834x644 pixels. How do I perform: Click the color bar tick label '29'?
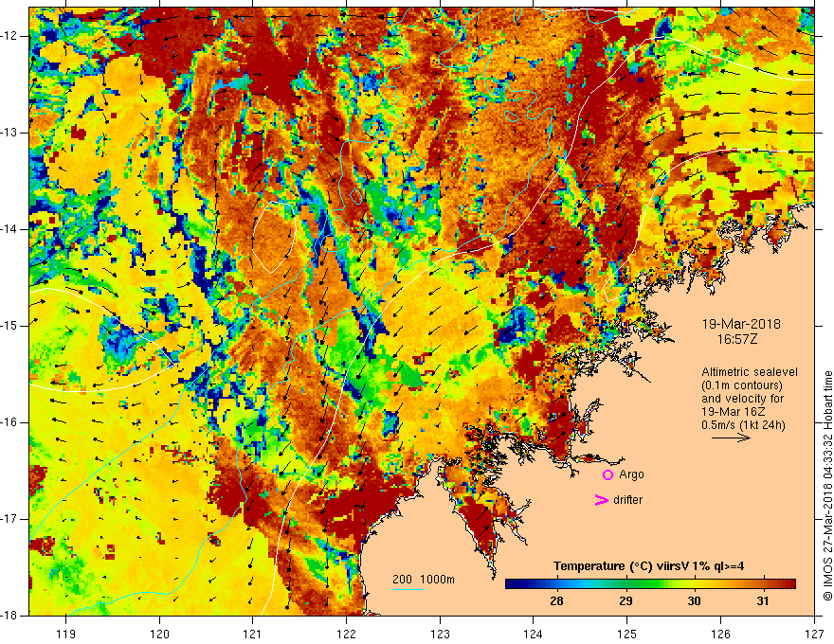coord(625,601)
